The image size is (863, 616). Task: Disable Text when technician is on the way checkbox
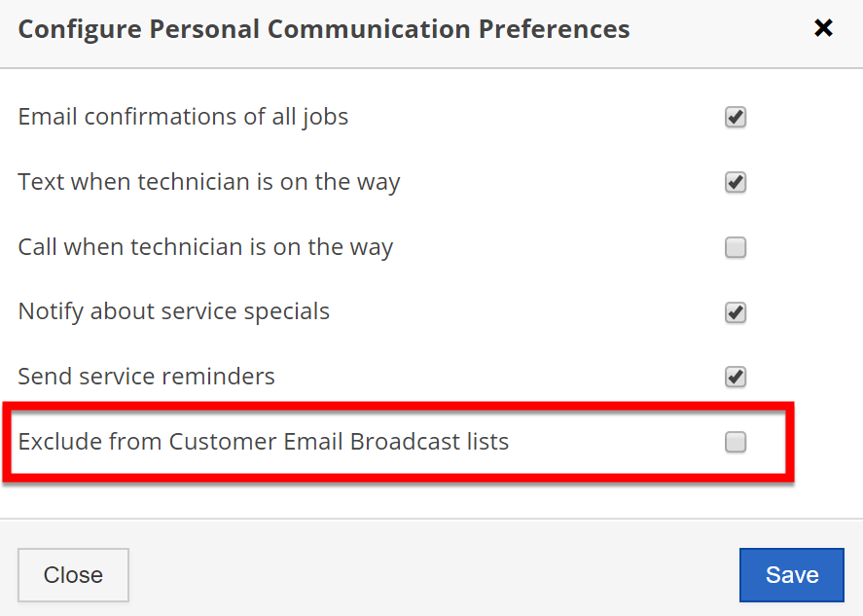pyautogui.click(x=736, y=183)
